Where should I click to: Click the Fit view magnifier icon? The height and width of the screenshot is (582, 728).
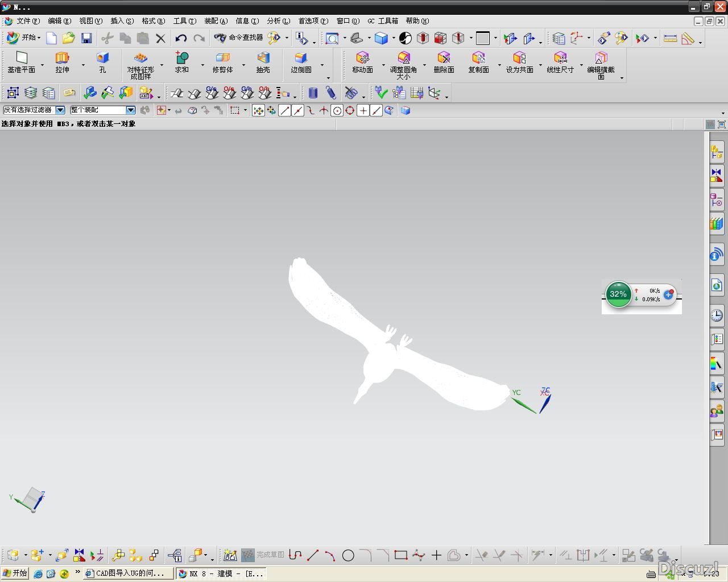point(332,38)
